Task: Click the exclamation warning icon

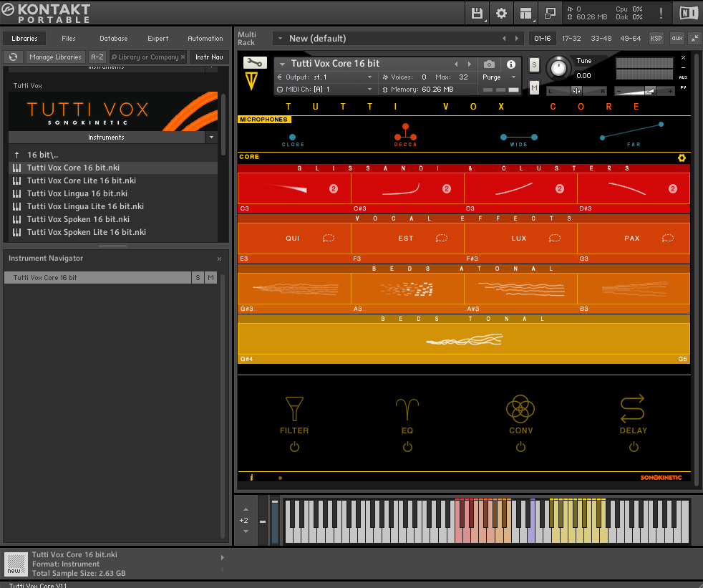Action: (661, 14)
